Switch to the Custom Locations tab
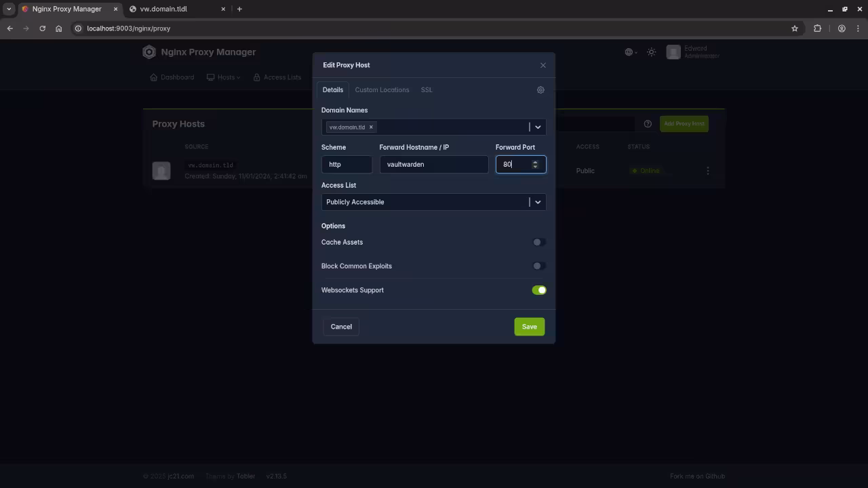 (x=382, y=89)
